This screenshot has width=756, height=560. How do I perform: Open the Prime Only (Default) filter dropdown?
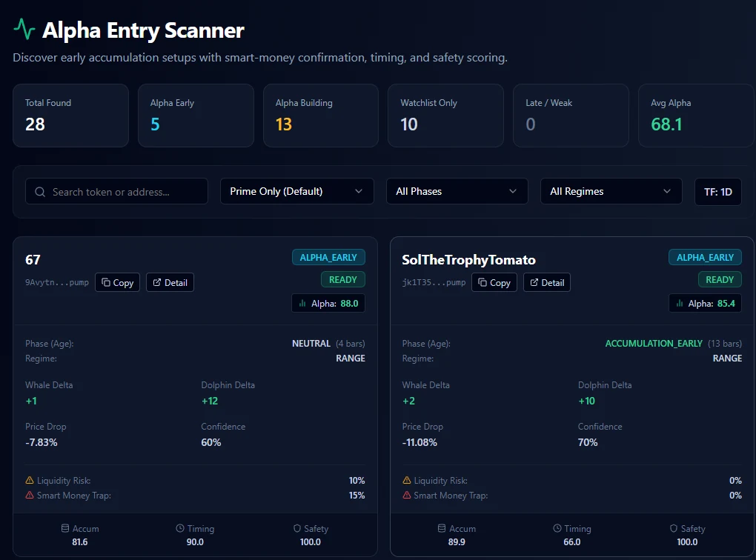coord(297,191)
